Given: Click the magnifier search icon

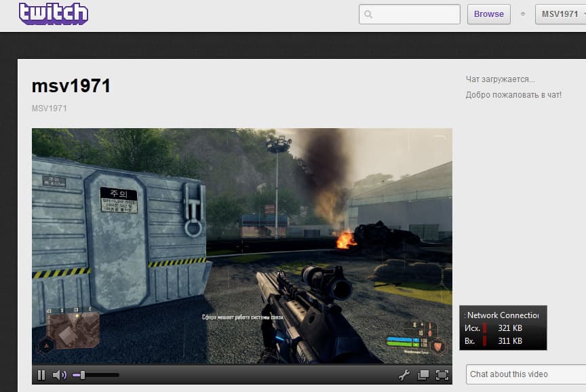Looking at the screenshot, I should [x=368, y=14].
